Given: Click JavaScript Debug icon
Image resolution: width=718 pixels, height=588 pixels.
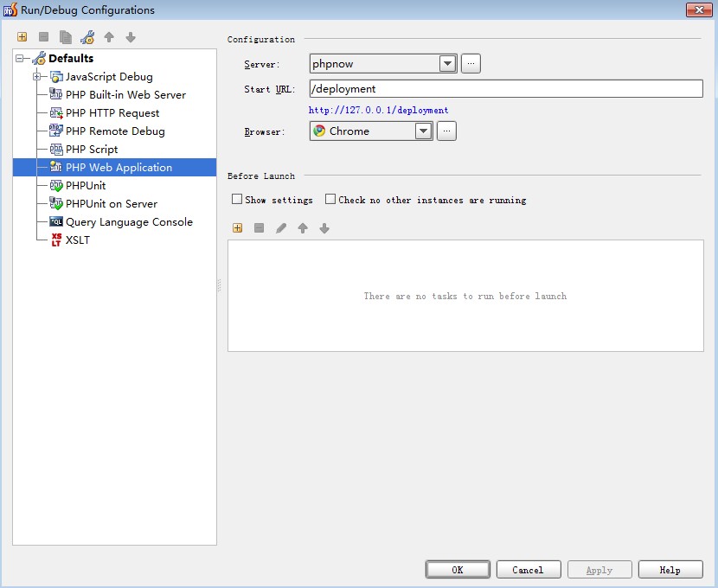Looking at the screenshot, I should point(56,76).
